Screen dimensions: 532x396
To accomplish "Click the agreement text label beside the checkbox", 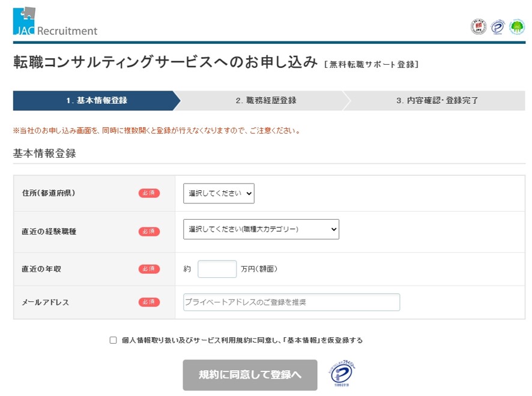I will (242, 340).
